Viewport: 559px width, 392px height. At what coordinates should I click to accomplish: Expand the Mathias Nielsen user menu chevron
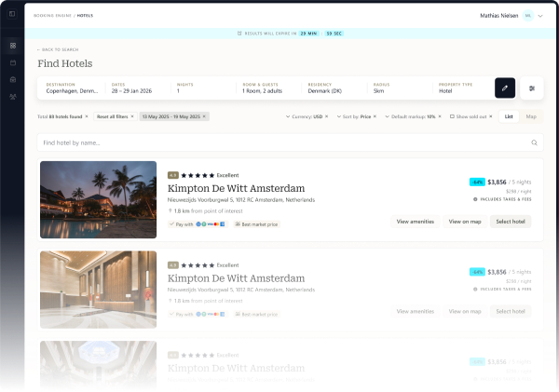pyautogui.click(x=540, y=16)
